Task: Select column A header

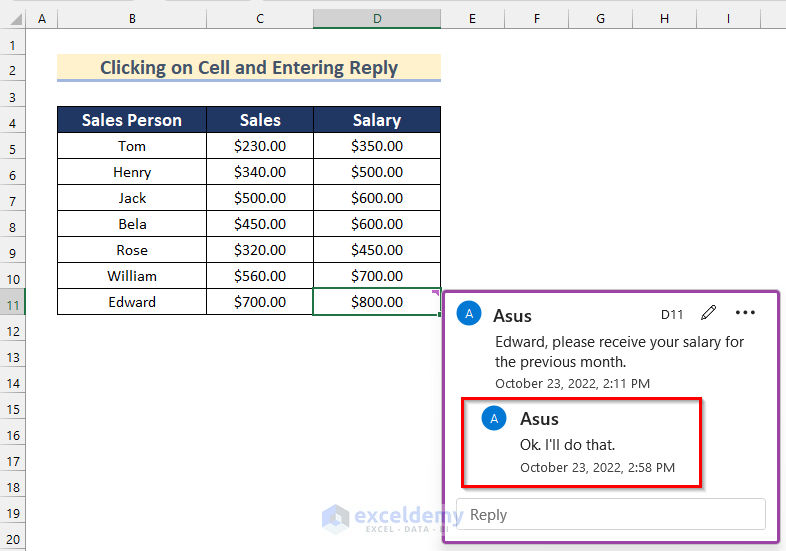Action: (42, 19)
